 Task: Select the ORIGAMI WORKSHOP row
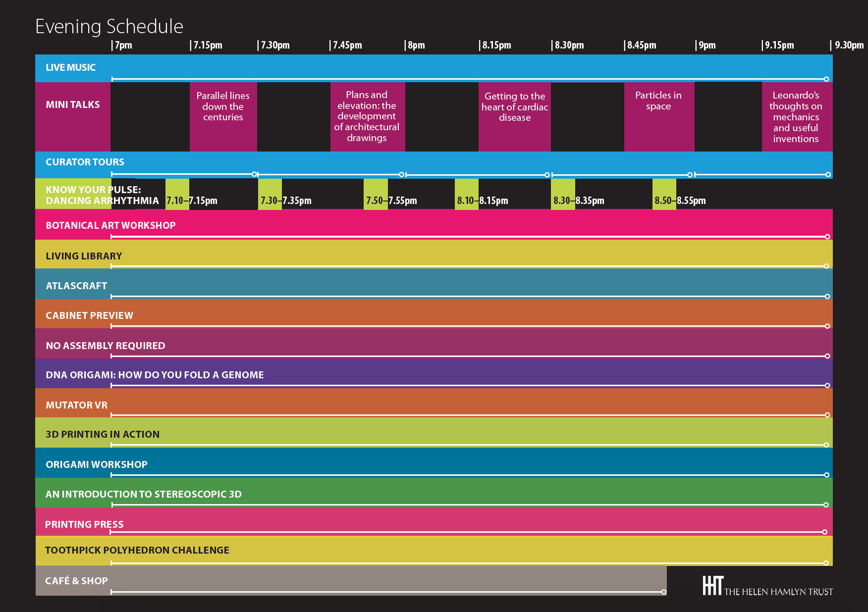coord(434,462)
